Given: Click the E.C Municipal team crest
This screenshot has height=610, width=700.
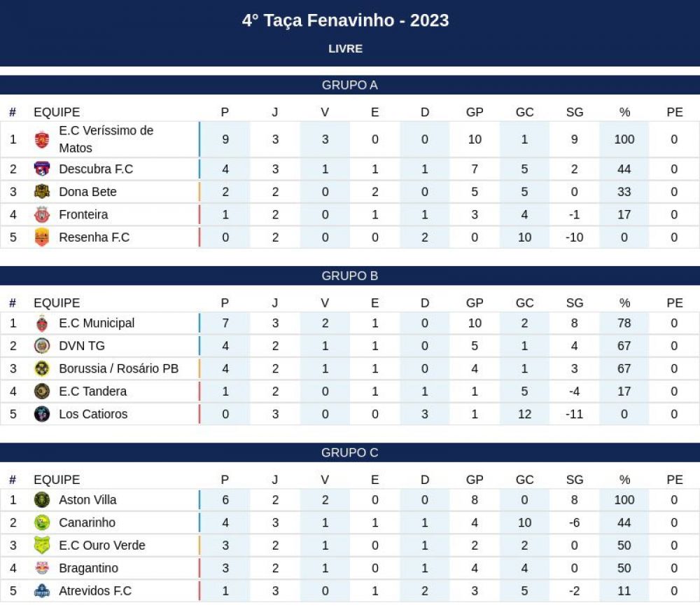Looking at the screenshot, I should (42, 323).
